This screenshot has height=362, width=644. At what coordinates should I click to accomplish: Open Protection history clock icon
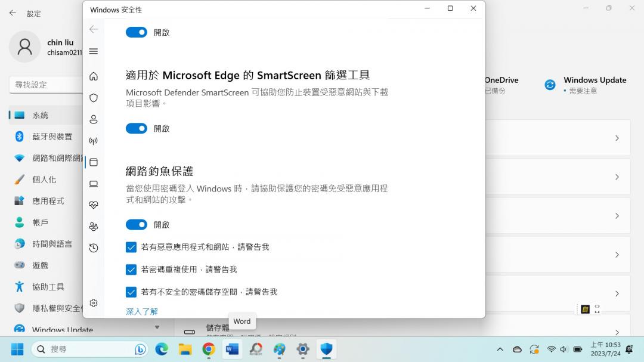pos(93,248)
